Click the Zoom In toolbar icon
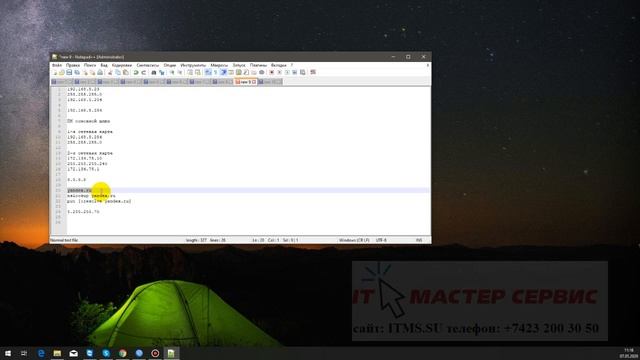The width and height of the screenshot is (640, 360). (x=172, y=72)
